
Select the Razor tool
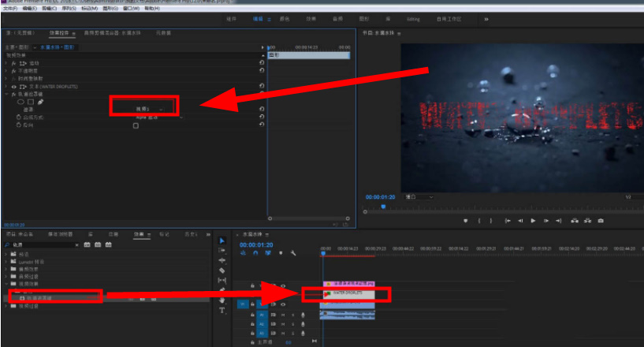221,271
